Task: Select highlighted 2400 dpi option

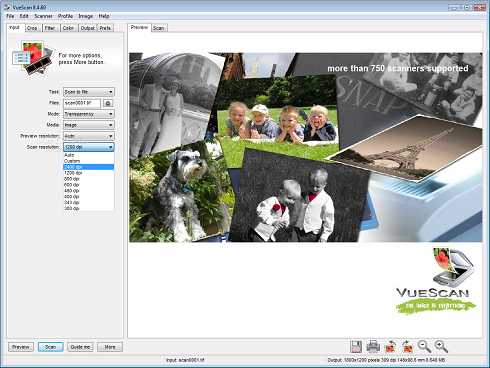Action: point(89,167)
